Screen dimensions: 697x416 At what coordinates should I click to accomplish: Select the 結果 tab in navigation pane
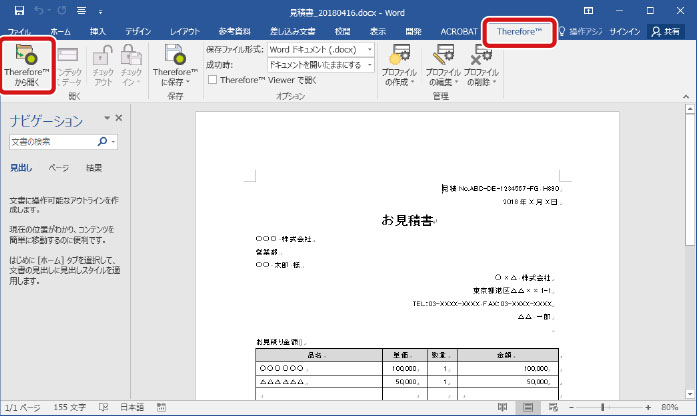point(92,167)
